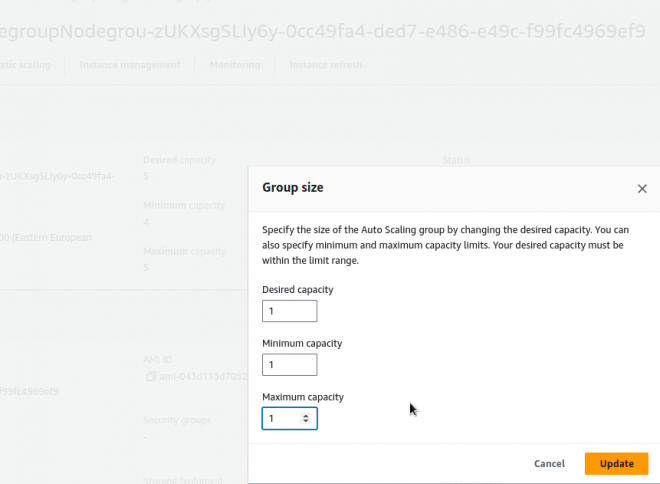Screen dimensions: 660x484
Task: Click the Group size dialog title
Action: (292, 187)
